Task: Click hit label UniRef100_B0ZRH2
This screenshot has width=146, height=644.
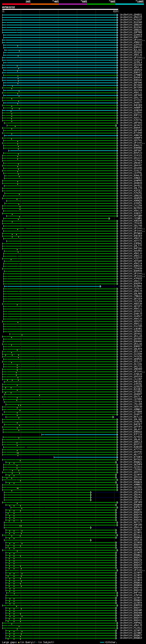Action: (x=131, y=286)
